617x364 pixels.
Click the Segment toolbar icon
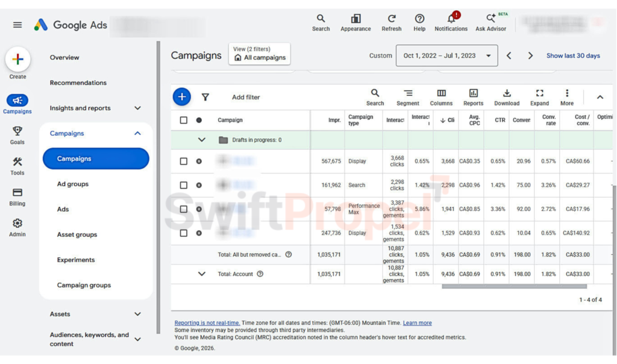point(408,93)
